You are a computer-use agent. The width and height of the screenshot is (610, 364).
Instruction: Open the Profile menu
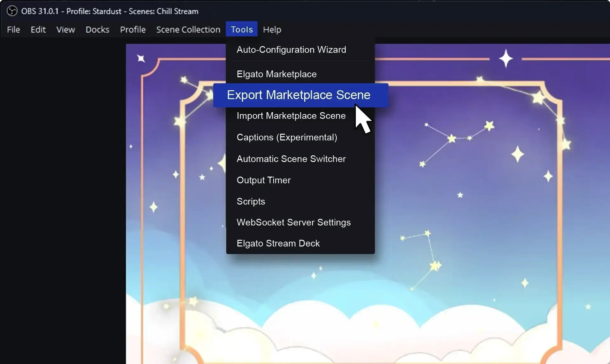coord(133,29)
